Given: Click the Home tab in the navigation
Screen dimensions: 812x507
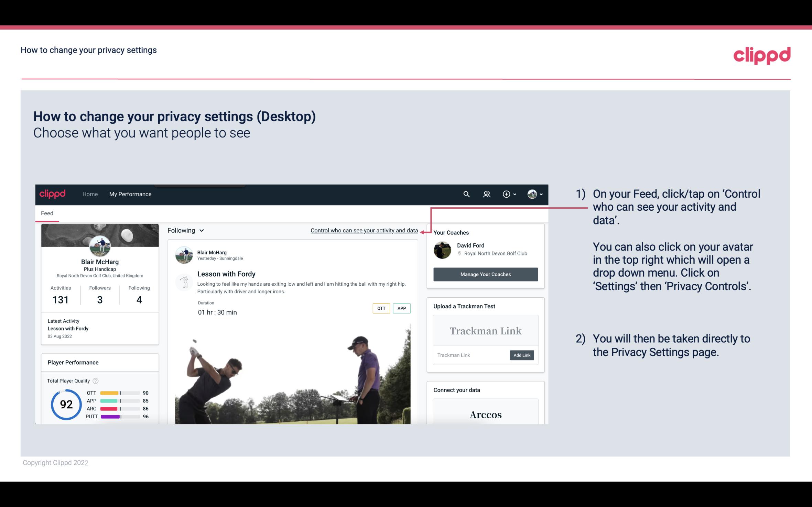Looking at the screenshot, I should pyautogui.click(x=89, y=193).
